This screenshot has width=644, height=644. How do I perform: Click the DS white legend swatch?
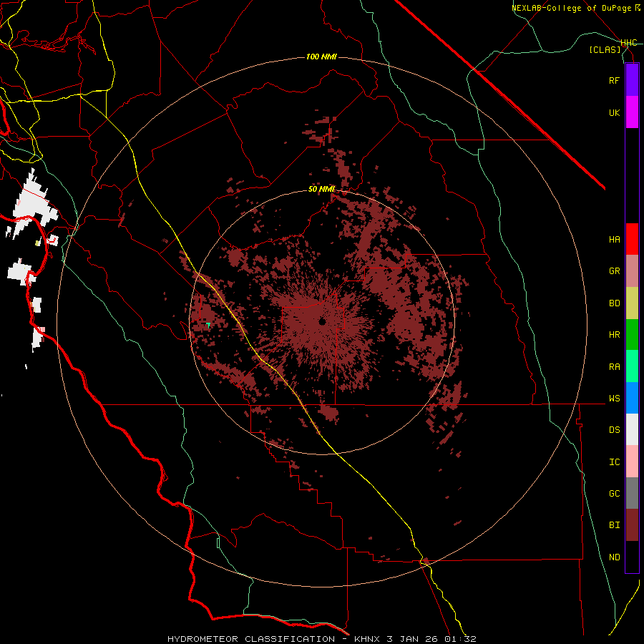point(632,429)
